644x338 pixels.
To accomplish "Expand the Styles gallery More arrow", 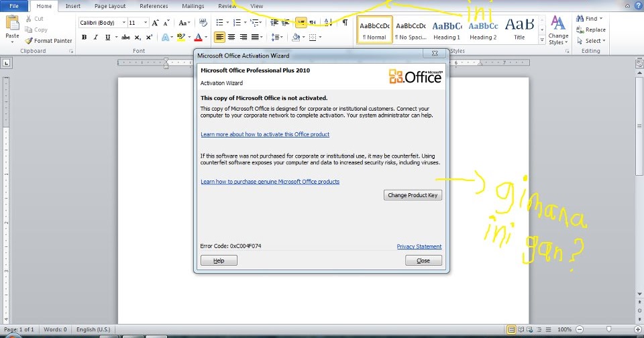I will coord(542,40).
